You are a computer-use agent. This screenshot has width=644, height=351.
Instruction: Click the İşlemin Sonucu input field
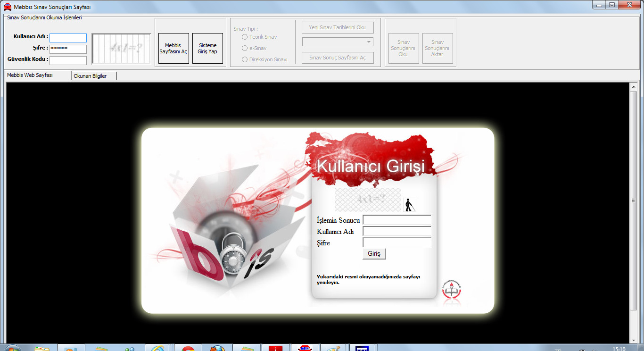397,220
